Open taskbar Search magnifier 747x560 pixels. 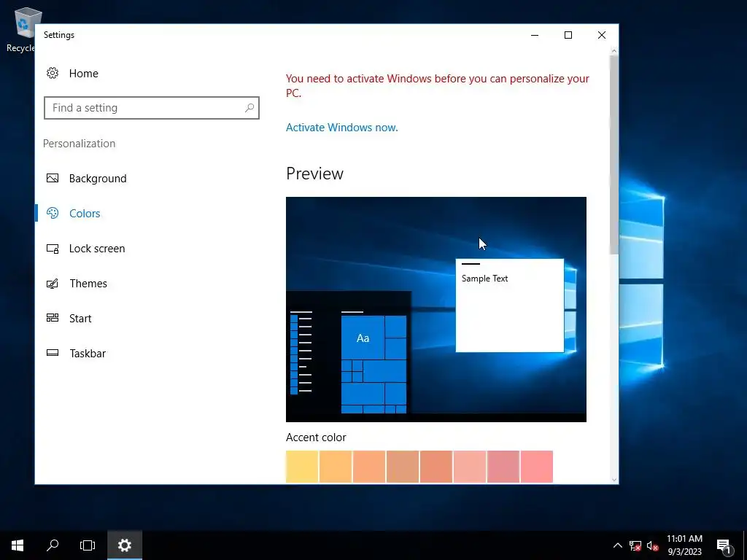(53, 545)
